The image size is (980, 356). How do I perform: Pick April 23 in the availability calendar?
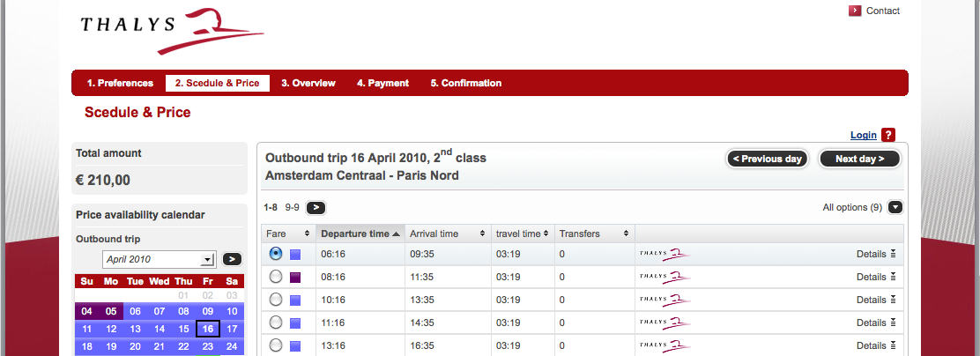(x=208, y=346)
